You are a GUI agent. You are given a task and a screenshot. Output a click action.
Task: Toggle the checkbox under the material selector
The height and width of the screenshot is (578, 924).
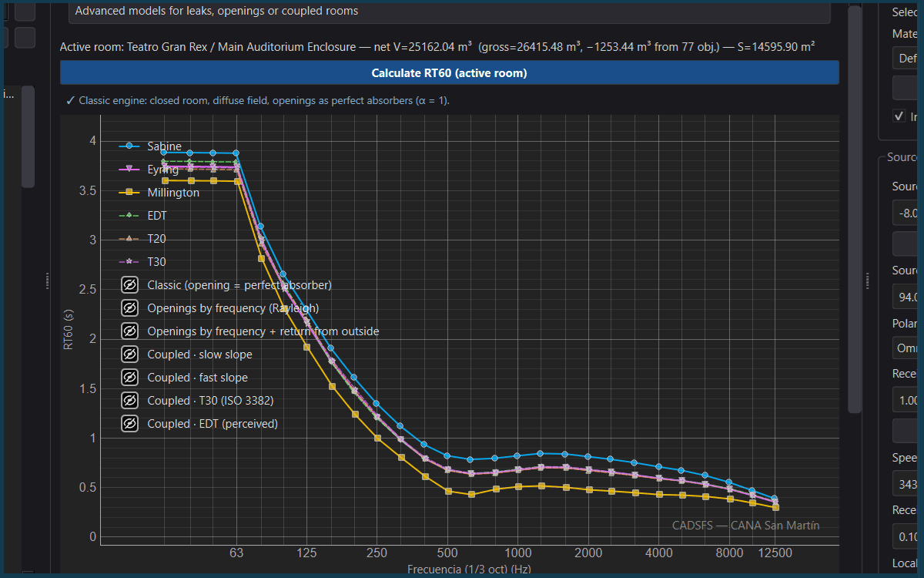click(899, 116)
